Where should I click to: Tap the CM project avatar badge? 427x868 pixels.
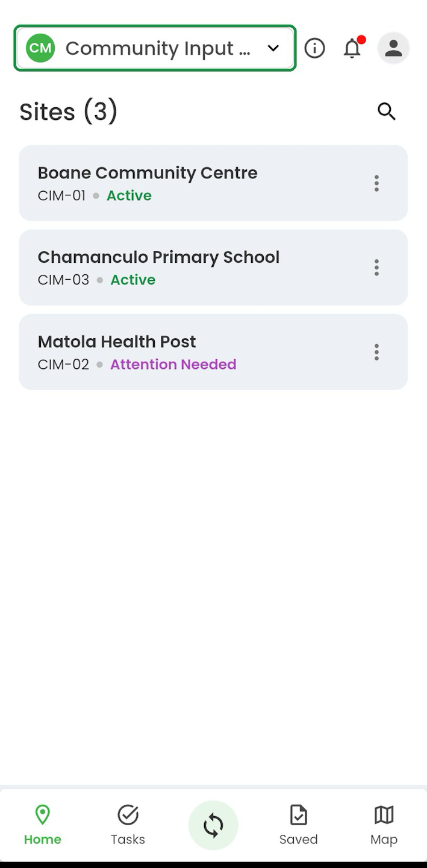click(x=40, y=48)
